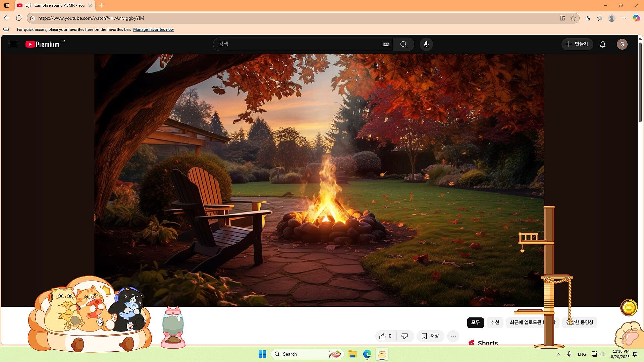Screen dimensions: 644x362
Task: Open the virtual keyboard in search box
Action: pyautogui.click(x=386, y=44)
